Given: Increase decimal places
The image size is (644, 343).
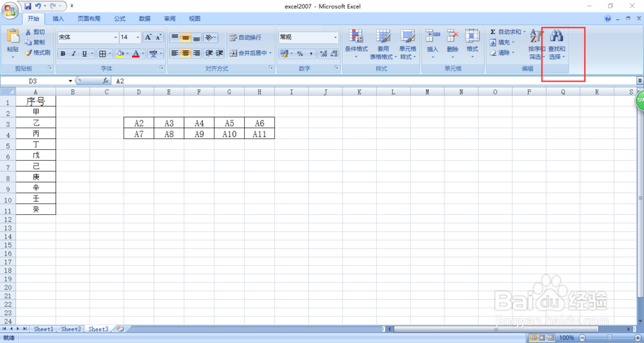Looking at the screenshot, I should (323, 54).
